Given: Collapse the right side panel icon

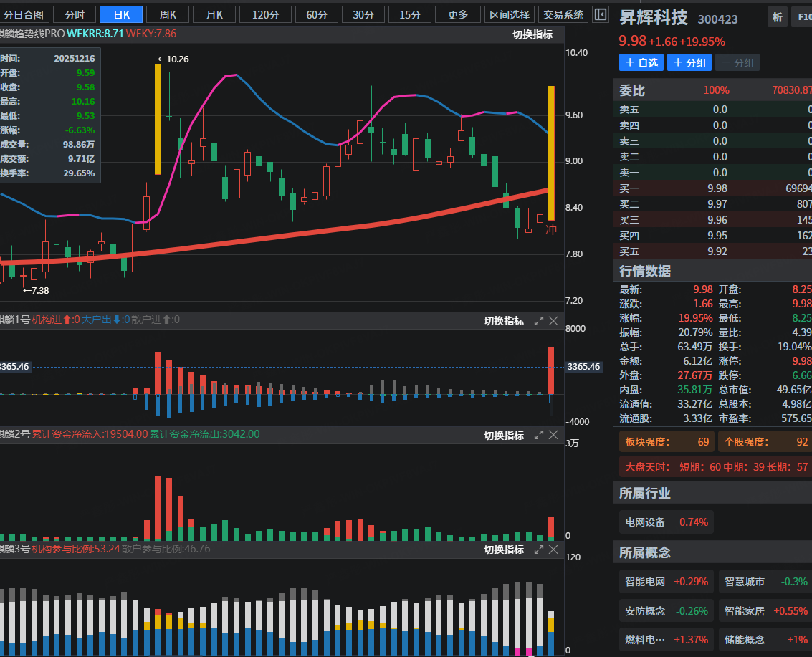Looking at the screenshot, I should (601, 14).
